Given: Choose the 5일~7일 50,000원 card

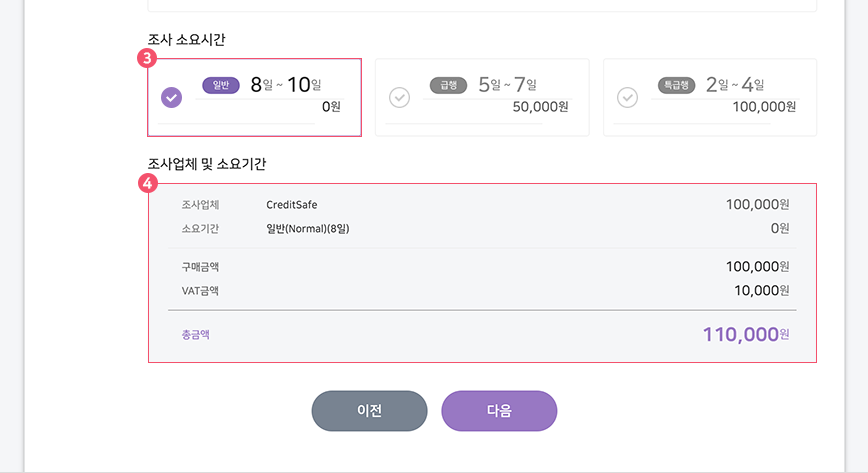Looking at the screenshot, I should tap(482, 97).
